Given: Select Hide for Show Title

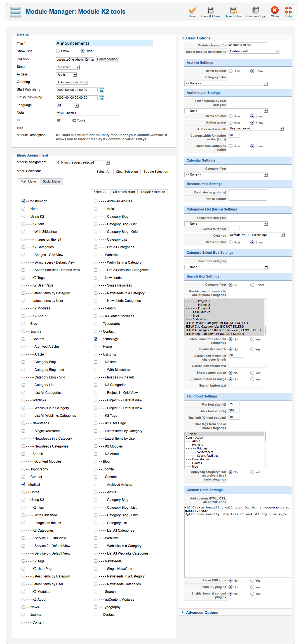Looking at the screenshot, I should click(83, 51).
